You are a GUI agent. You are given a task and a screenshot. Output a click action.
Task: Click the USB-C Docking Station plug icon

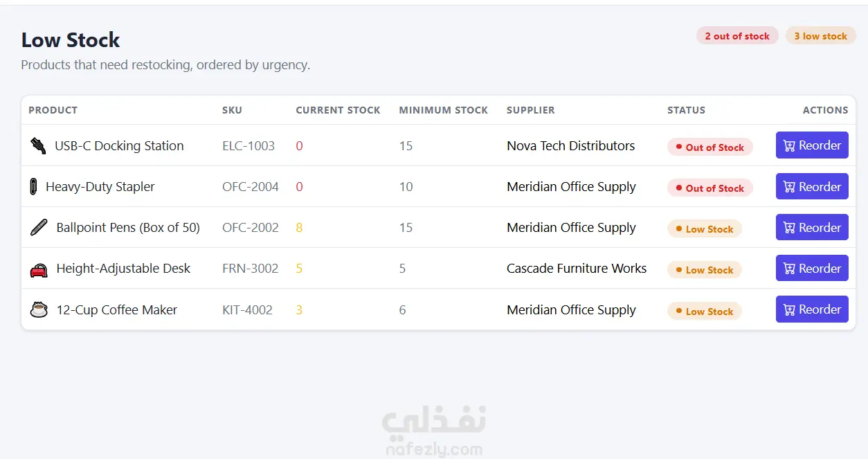38,145
